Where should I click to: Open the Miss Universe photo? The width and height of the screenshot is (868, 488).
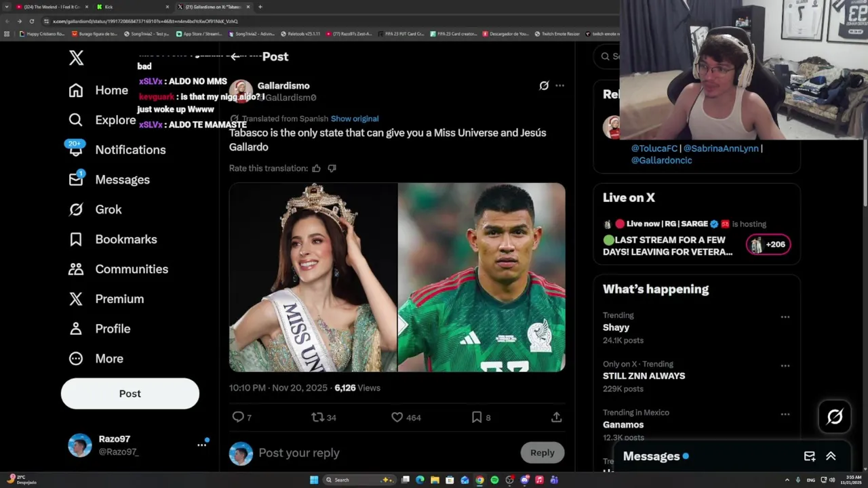(x=313, y=277)
